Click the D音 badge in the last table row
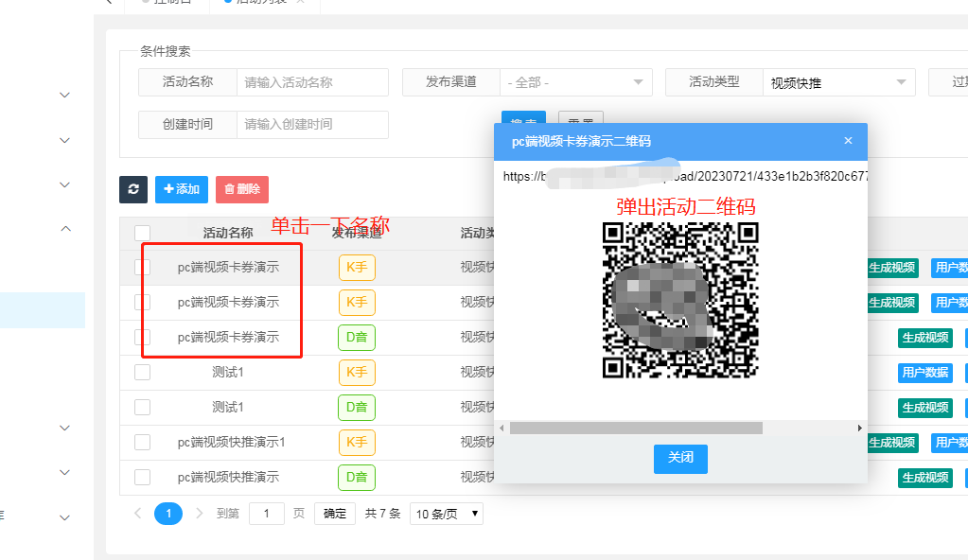The width and height of the screenshot is (968, 560). 357,478
